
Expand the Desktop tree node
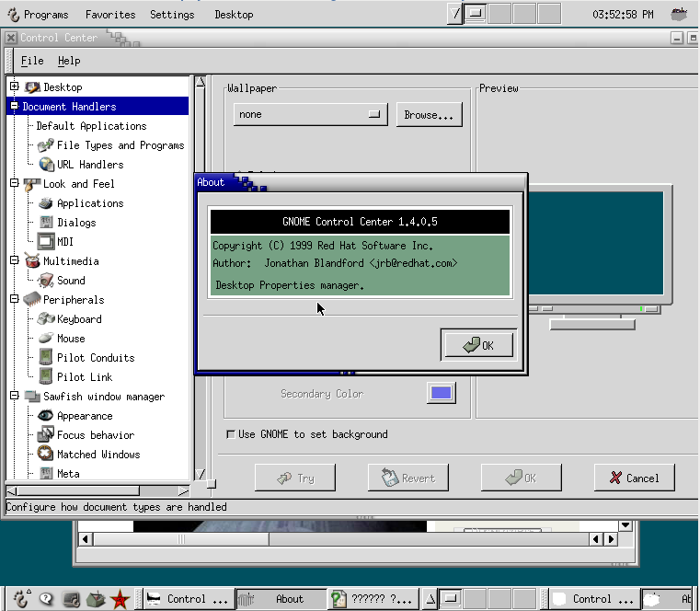(x=15, y=86)
